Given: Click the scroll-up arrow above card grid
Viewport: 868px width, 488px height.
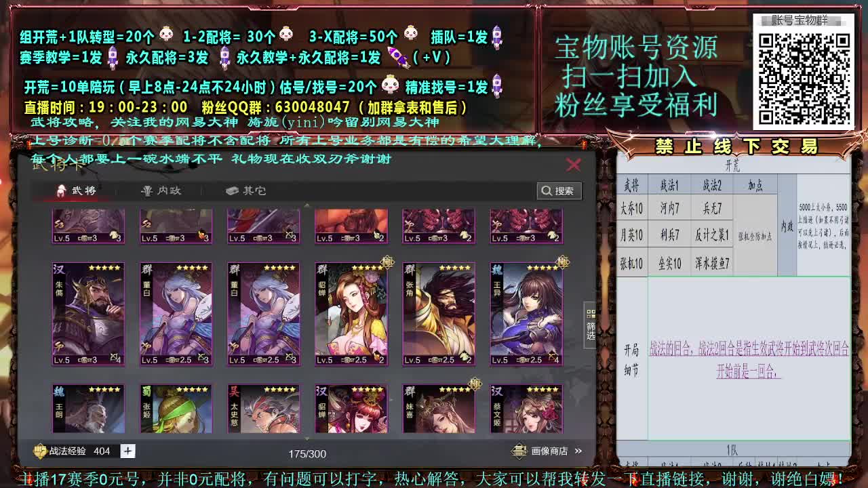Looking at the screenshot, I should pos(307,205).
